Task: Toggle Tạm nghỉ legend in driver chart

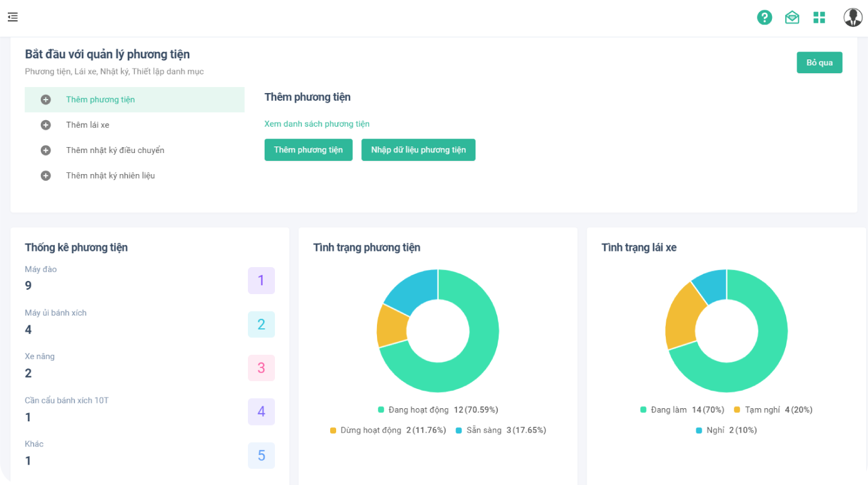Action: click(762, 410)
